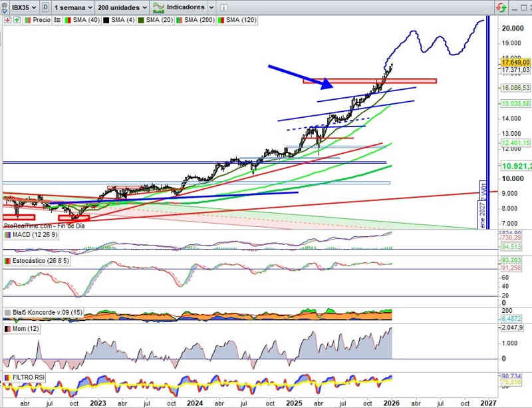The width and height of the screenshot is (532, 408).
Task: Click the green up-arrow icon beside Precio
Action: pyautogui.click(x=16, y=20)
